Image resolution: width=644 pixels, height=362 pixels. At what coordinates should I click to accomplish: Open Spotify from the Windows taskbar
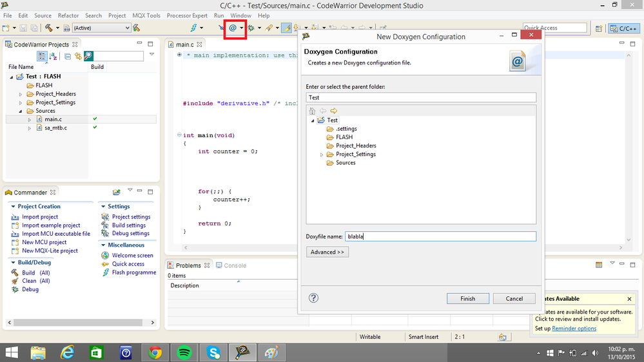(x=184, y=352)
